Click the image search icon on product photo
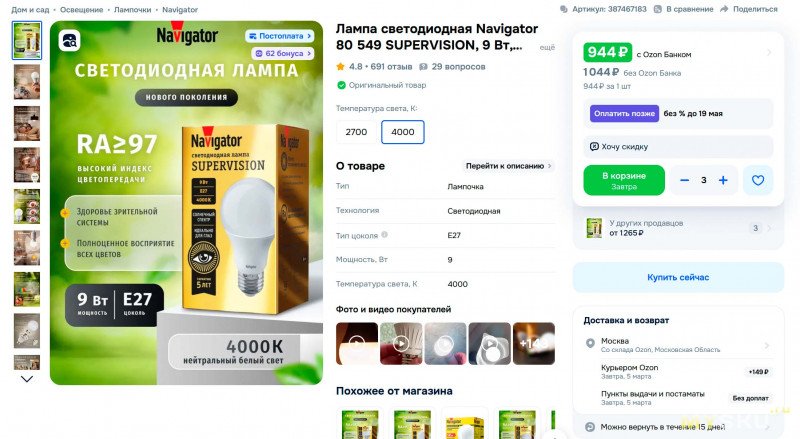 click(x=69, y=40)
